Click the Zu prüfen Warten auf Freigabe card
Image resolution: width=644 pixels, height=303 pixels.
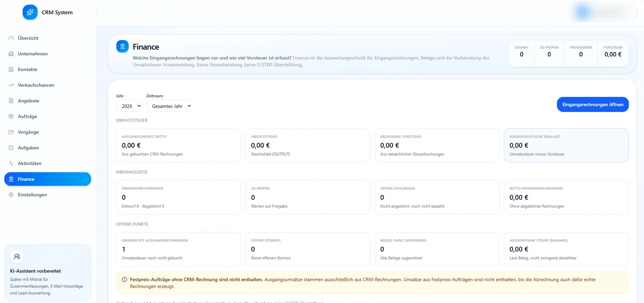(308, 197)
